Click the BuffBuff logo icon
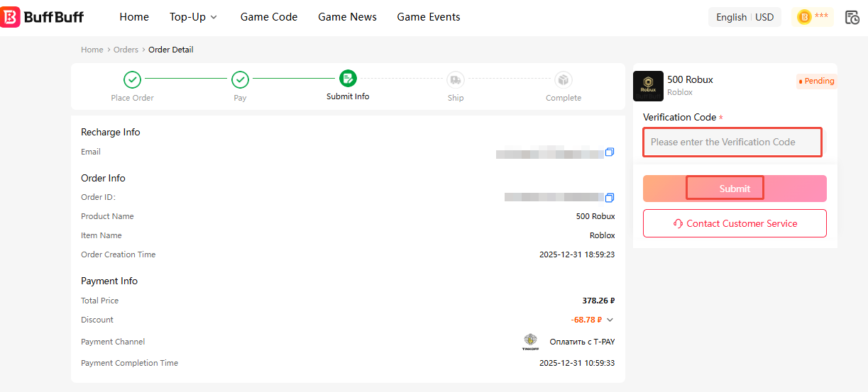Viewport: 868px width, 392px height. [x=11, y=17]
